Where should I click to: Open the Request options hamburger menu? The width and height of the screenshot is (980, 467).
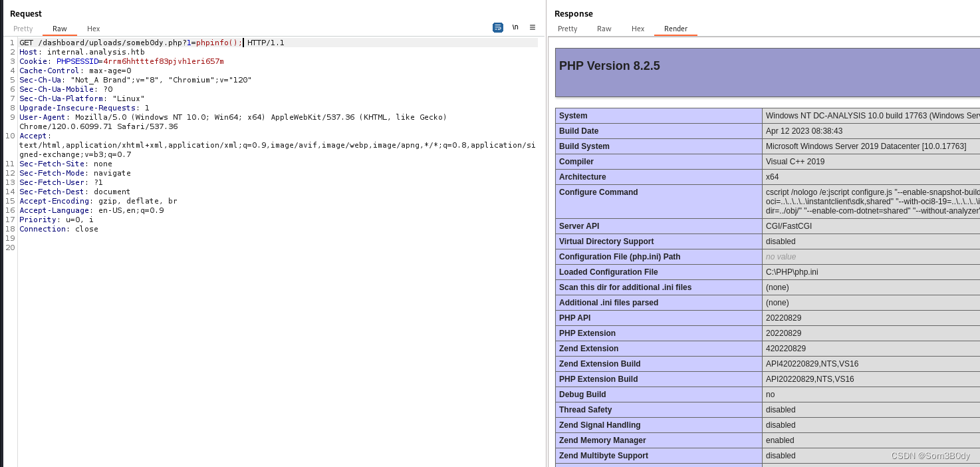pyautogui.click(x=533, y=27)
